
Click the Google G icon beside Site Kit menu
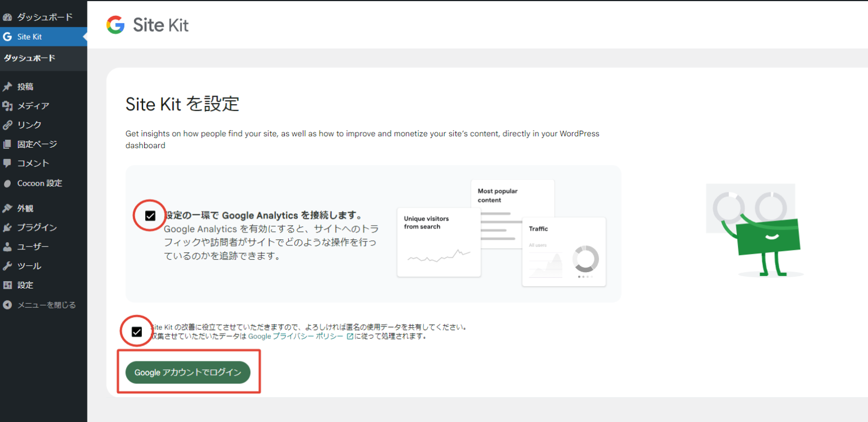[7, 37]
